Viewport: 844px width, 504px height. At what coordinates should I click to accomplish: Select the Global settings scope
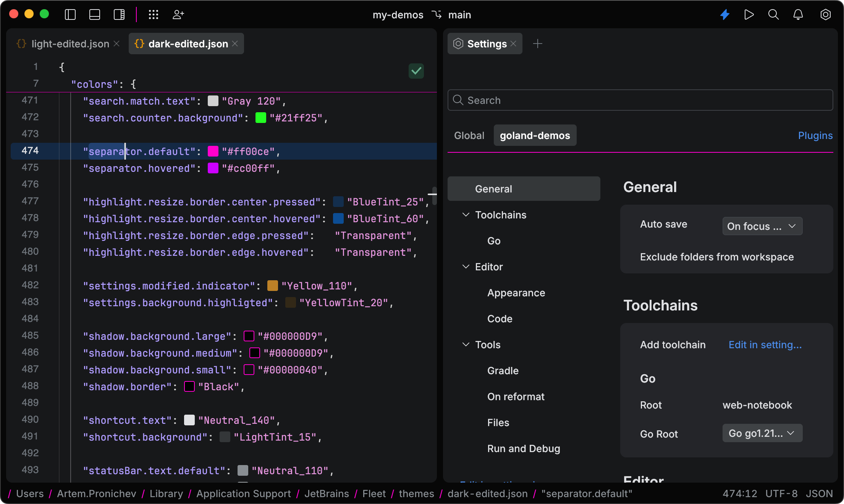point(469,135)
